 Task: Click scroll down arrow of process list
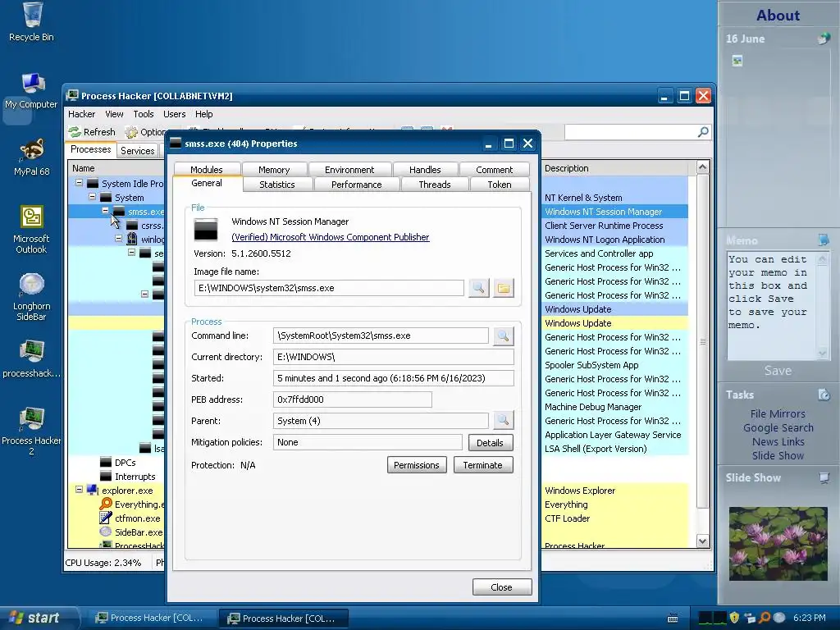[x=702, y=541]
